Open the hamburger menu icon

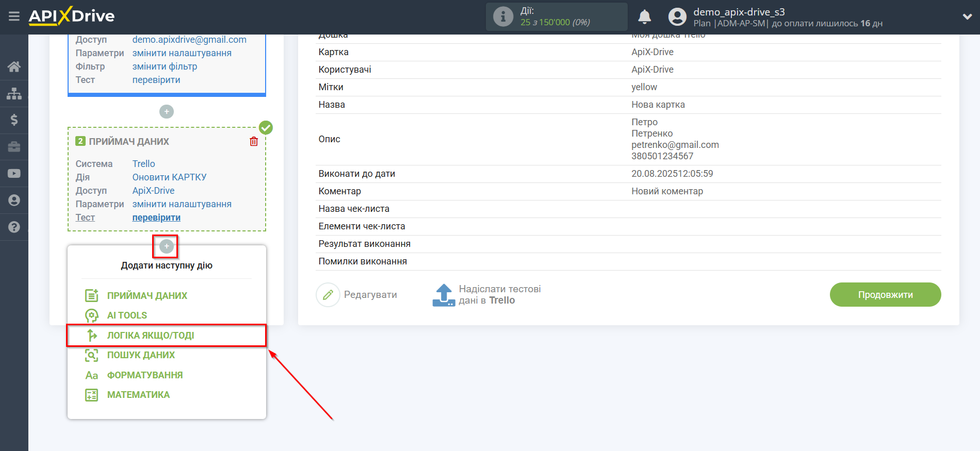pyautogui.click(x=14, y=16)
